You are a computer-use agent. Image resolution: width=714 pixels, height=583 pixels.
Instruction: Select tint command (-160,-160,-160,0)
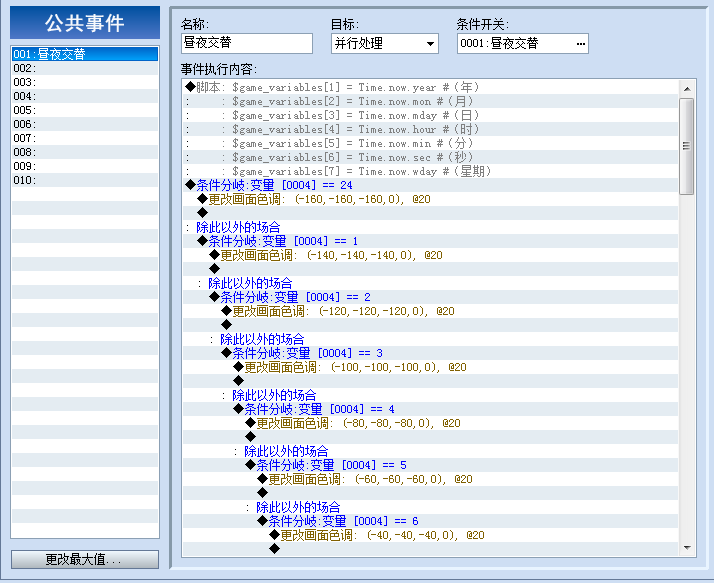pyautogui.click(x=430, y=199)
